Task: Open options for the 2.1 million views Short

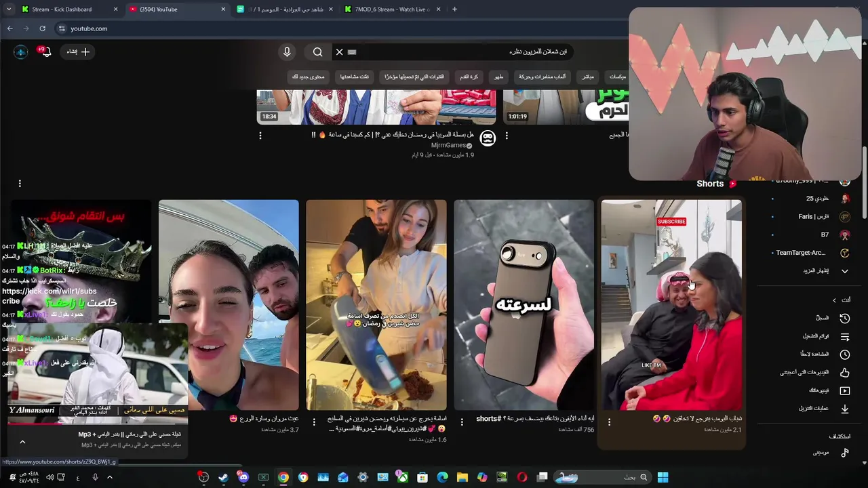Action: pos(609,422)
